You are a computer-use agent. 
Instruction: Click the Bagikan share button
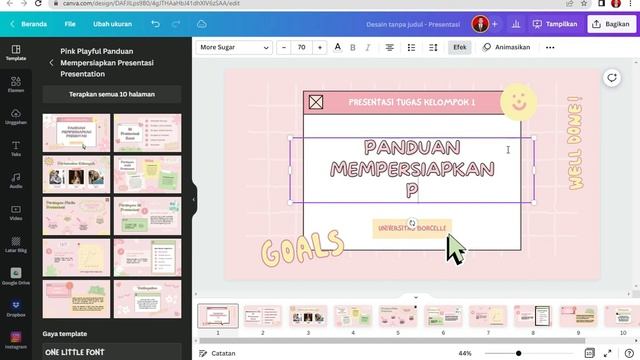point(611,24)
